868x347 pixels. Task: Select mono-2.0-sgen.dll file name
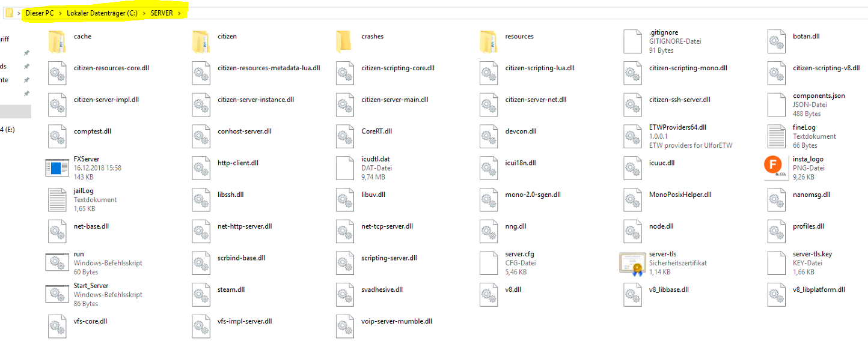pyautogui.click(x=533, y=195)
